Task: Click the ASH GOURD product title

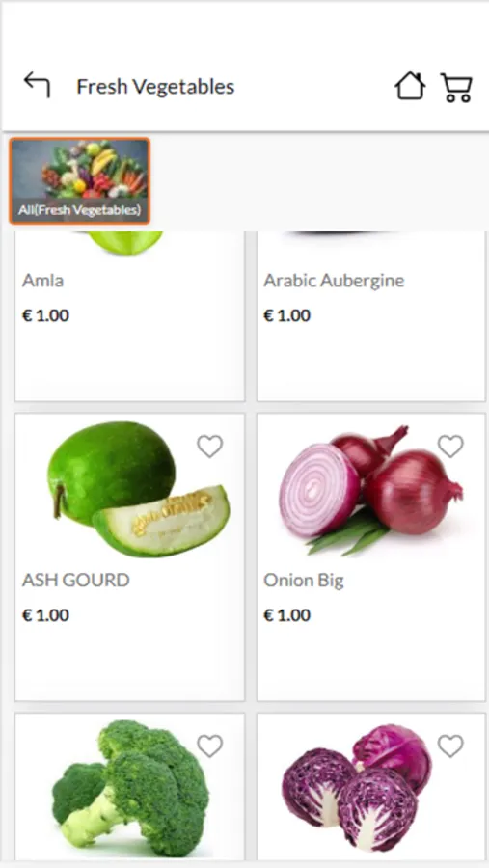Action: (x=76, y=581)
